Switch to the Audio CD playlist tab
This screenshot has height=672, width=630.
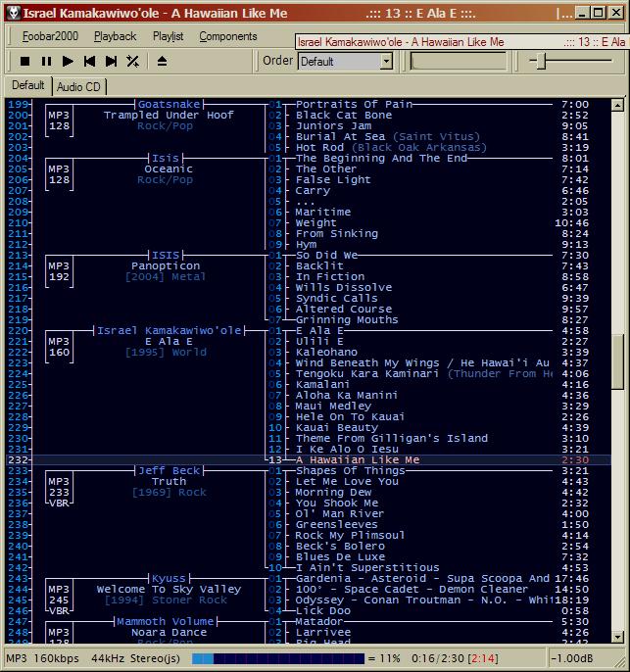coord(78,87)
